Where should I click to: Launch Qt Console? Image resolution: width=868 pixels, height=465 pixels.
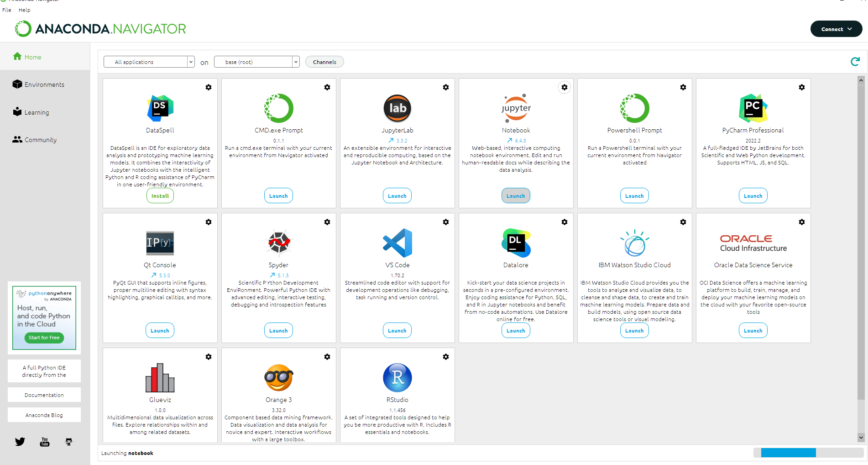160,331
